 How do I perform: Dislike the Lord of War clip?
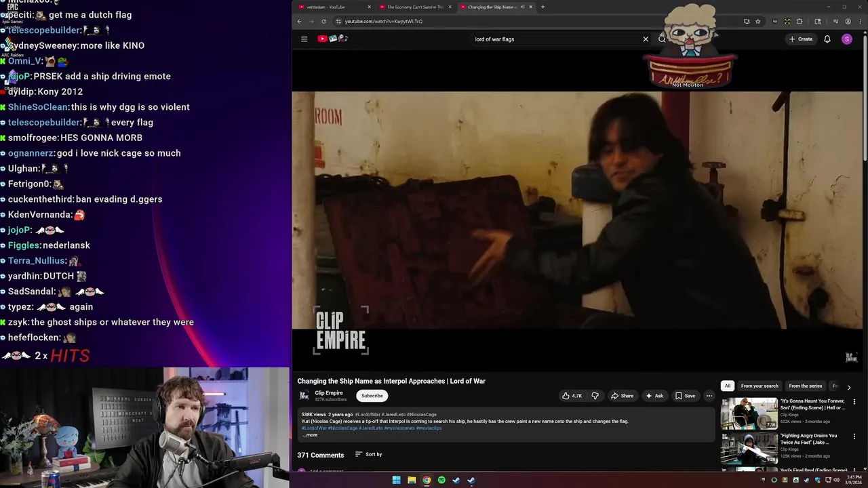(x=595, y=396)
